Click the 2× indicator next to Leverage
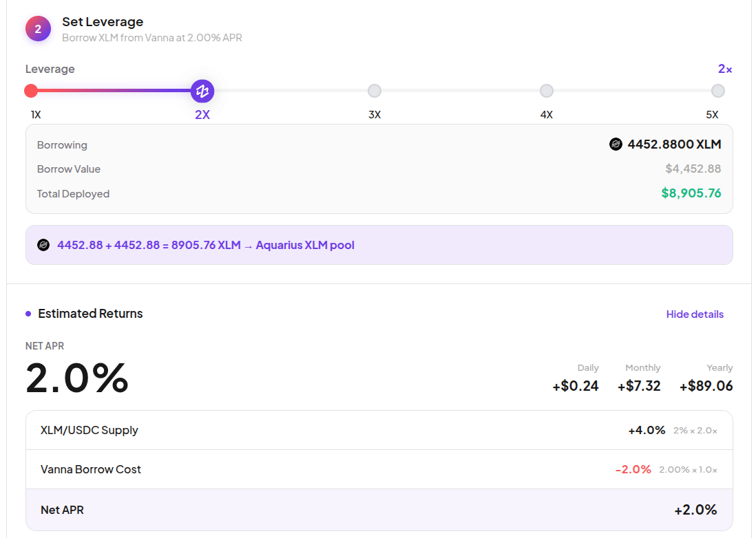 tap(724, 69)
